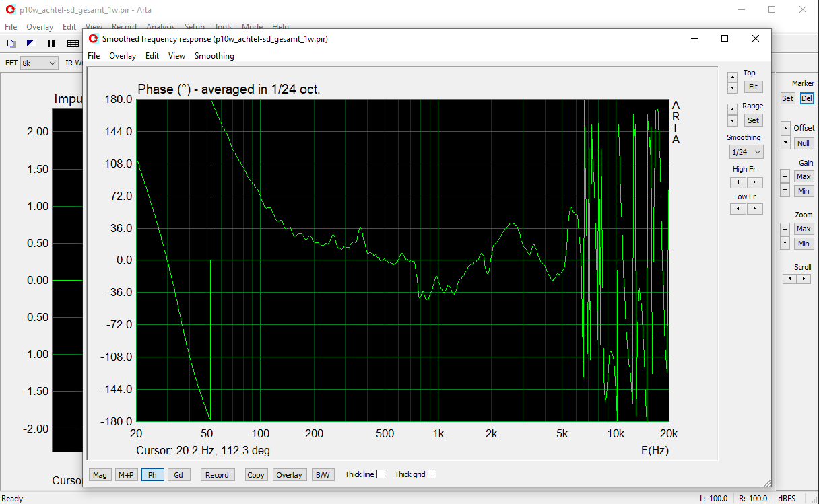The width and height of the screenshot is (819, 504).
Task: Click the Scroll right arrow
Action: (803, 279)
